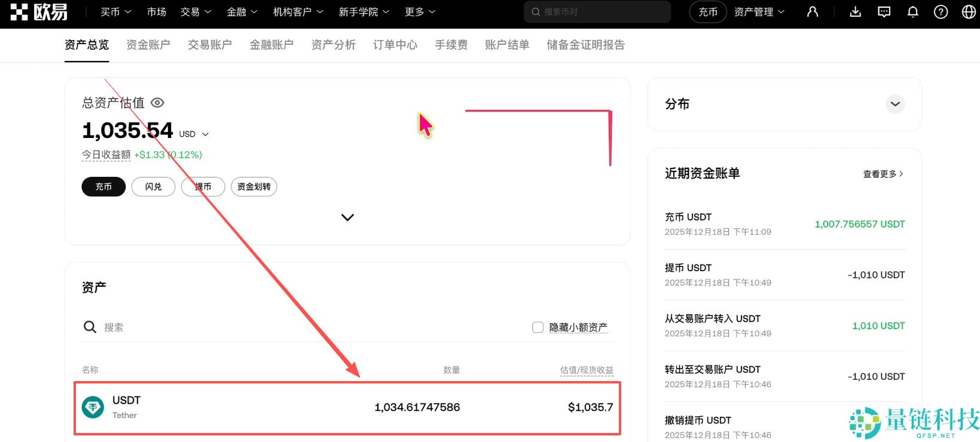
Task: Open the 储备金证明报告 tab
Action: tap(585, 45)
